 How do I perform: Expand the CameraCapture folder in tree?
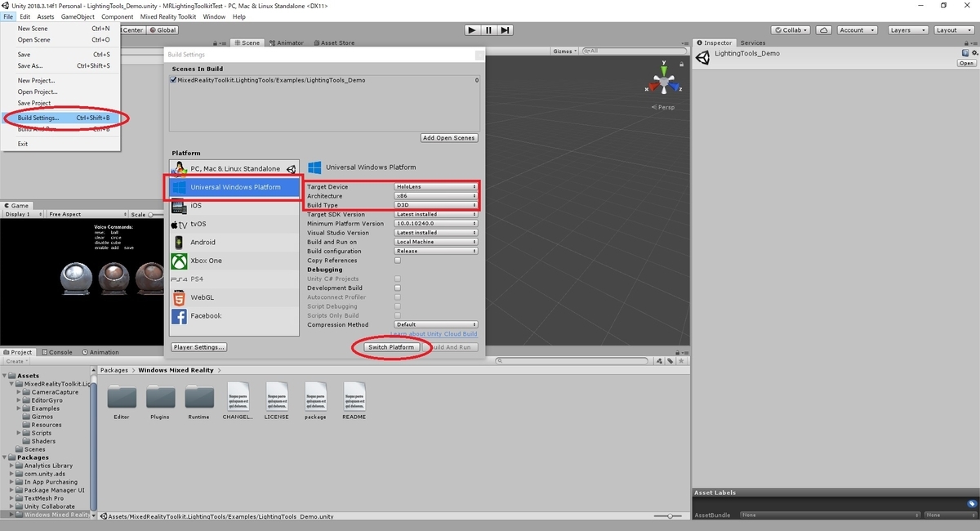click(19, 392)
